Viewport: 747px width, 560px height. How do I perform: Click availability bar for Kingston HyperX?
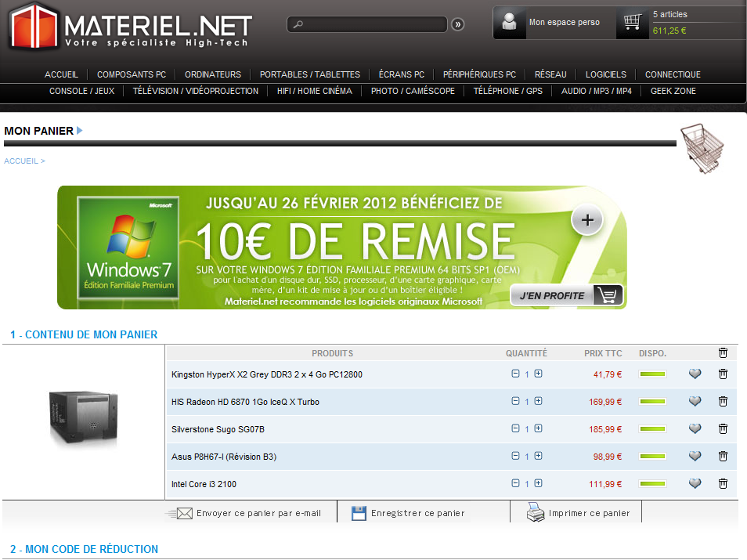[652, 374]
